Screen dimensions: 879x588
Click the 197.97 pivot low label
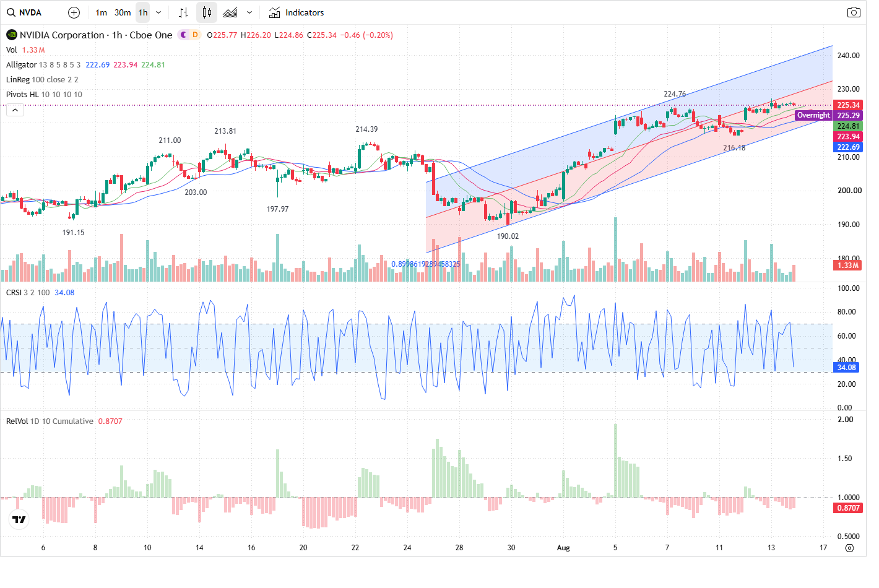pos(277,209)
